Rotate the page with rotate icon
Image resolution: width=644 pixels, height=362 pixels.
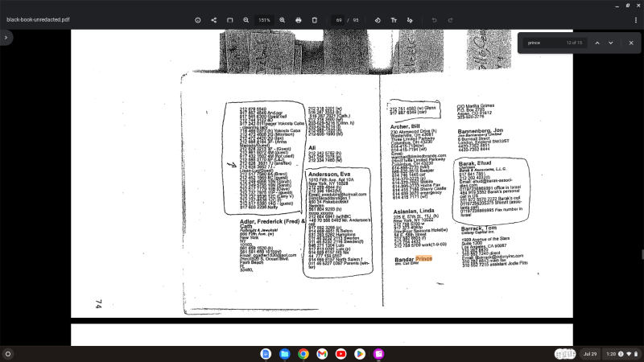tap(378, 20)
